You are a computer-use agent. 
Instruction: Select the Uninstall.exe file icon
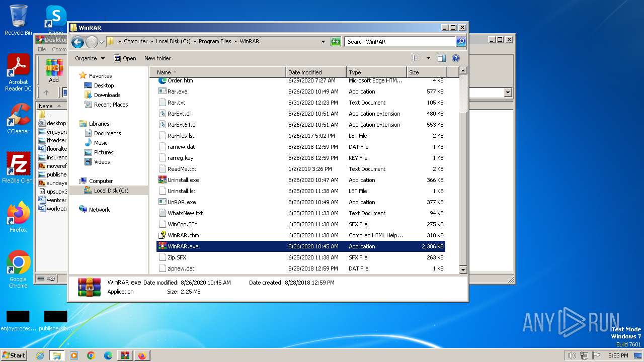(x=162, y=180)
